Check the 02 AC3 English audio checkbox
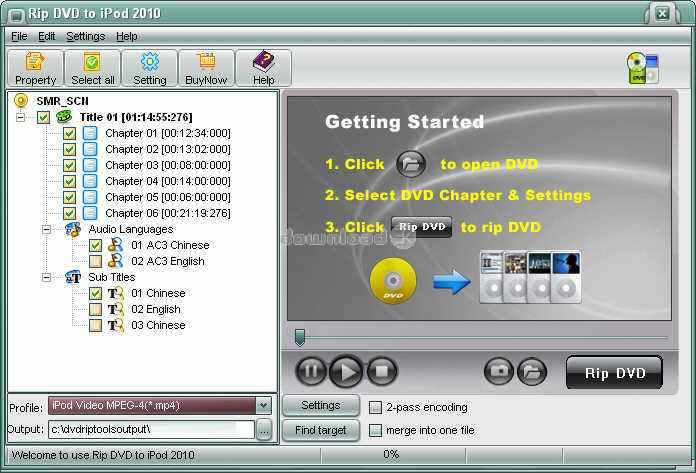The width and height of the screenshot is (696, 473). (95, 261)
